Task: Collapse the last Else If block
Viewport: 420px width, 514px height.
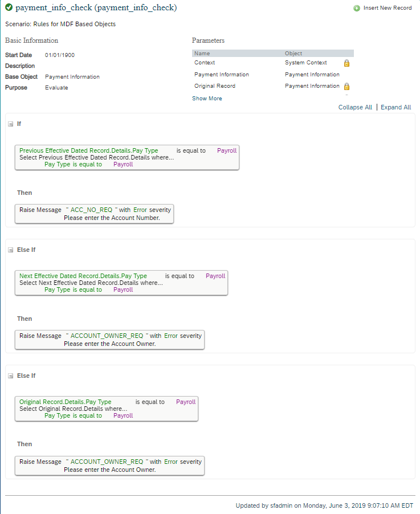Action: point(10,376)
